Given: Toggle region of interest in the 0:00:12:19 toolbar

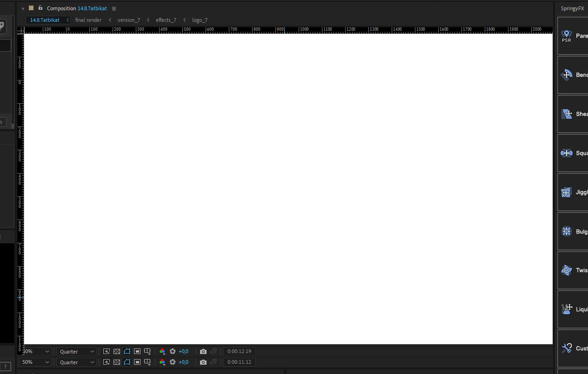Looking at the screenshot, I should tap(137, 351).
